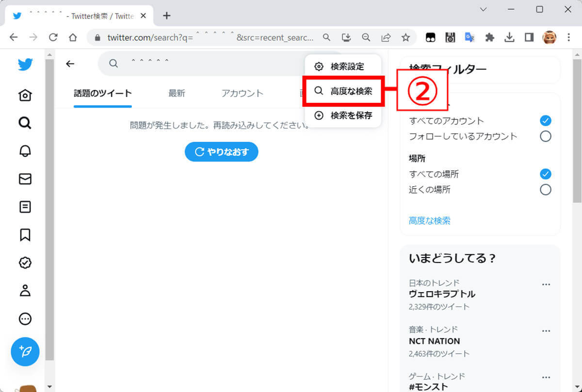The width and height of the screenshot is (582, 392).
Task: Open browser home page icon
Action: (73, 37)
